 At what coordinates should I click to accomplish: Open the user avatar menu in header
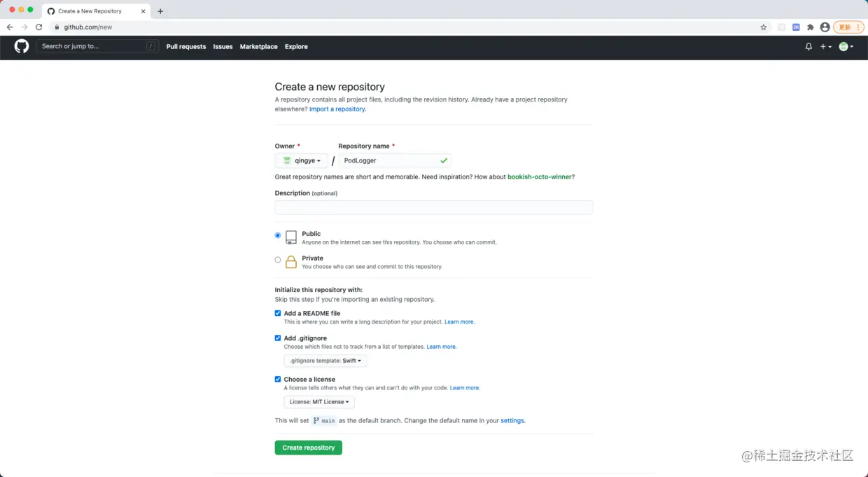point(846,46)
